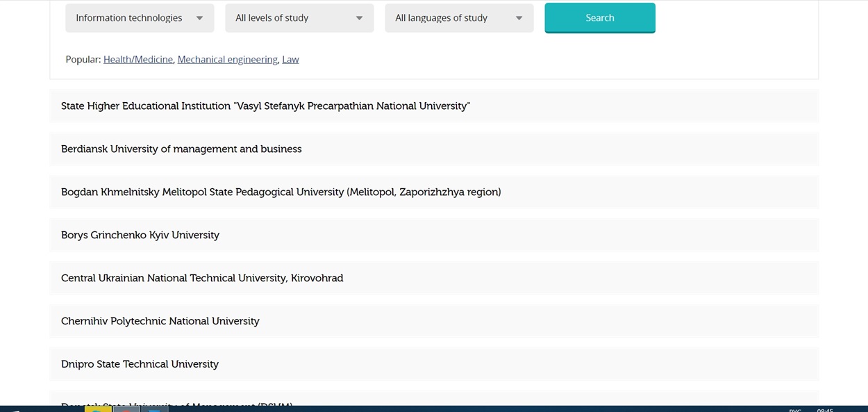Viewport: 868px width, 412px height.
Task: Open the All levels of study dropdown
Action: pos(299,18)
